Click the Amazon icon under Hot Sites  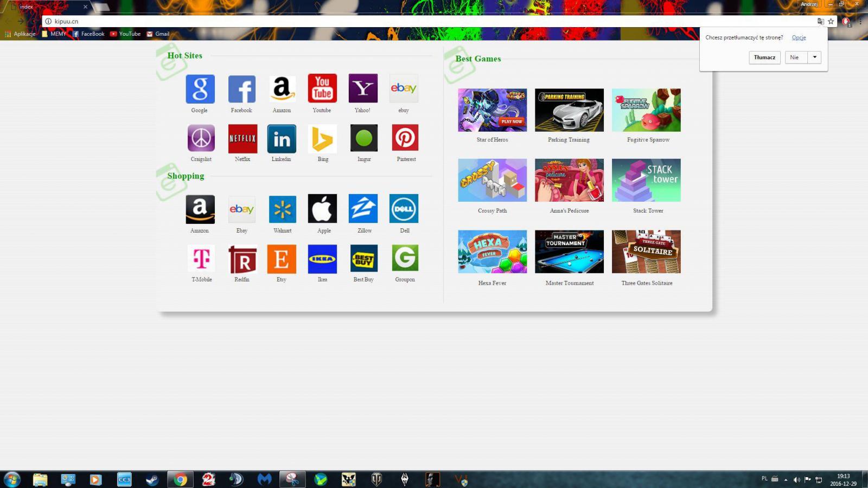pos(282,88)
